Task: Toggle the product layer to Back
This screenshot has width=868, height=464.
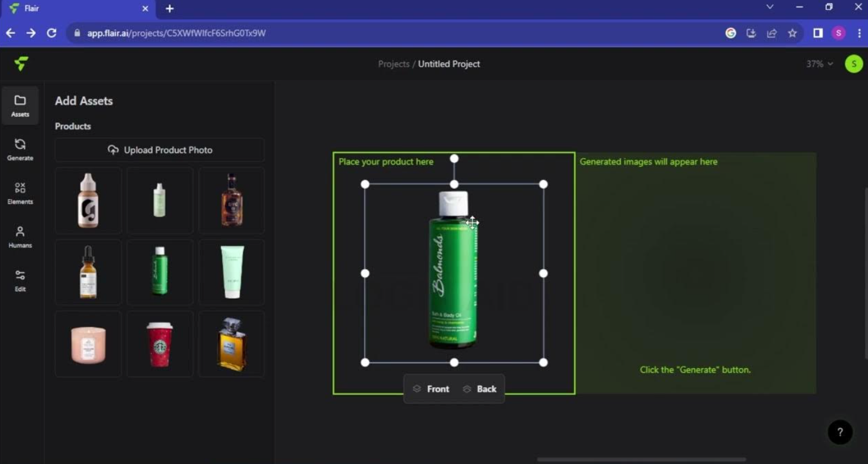Action: 480,388
